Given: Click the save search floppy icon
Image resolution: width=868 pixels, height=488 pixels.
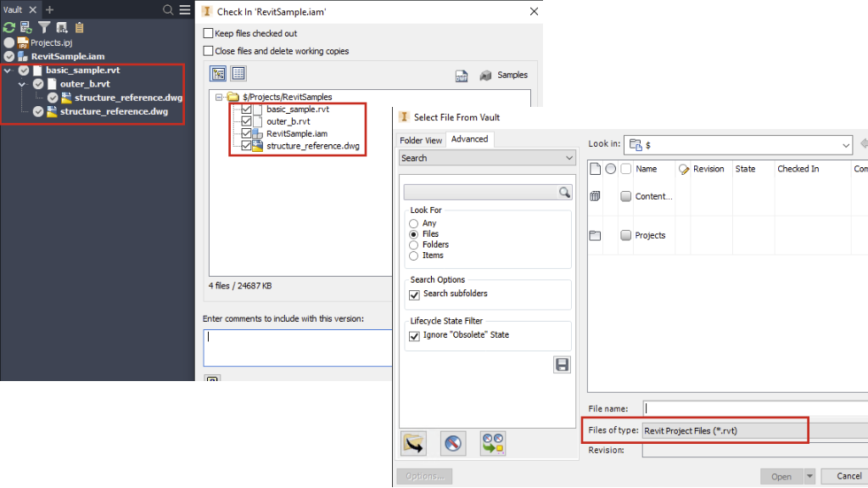Looking at the screenshot, I should pyautogui.click(x=562, y=364).
